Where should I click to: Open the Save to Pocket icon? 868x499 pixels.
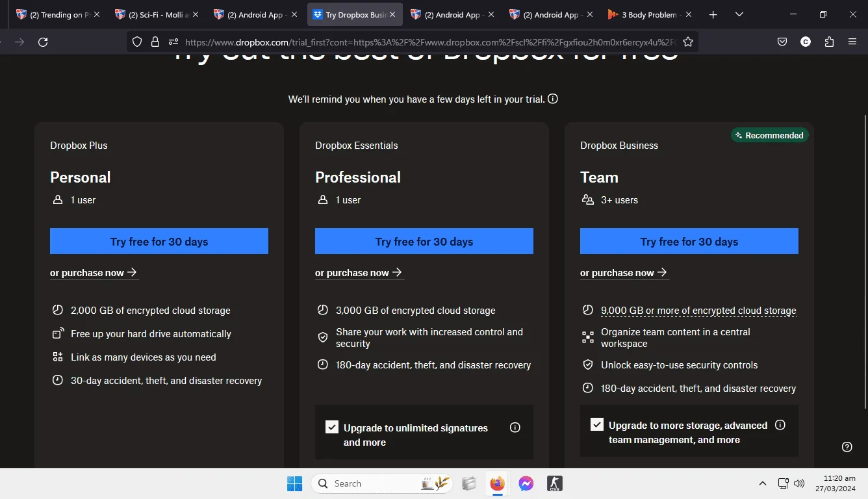point(782,42)
